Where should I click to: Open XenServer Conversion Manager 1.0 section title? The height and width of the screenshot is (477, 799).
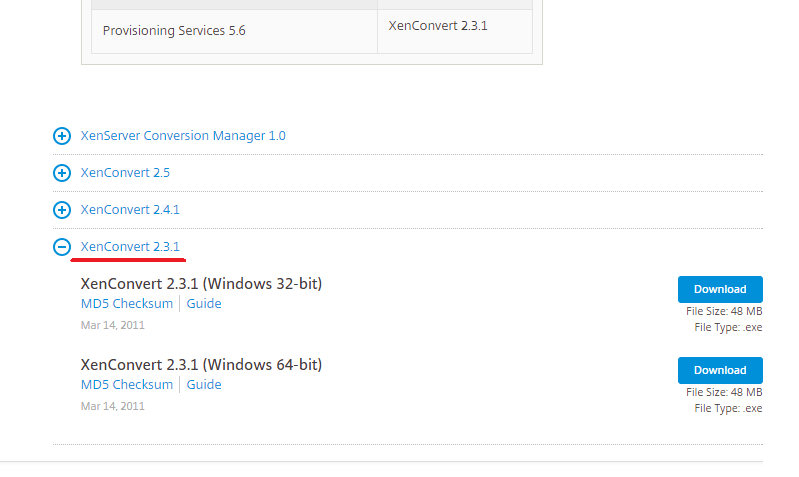tap(183, 136)
